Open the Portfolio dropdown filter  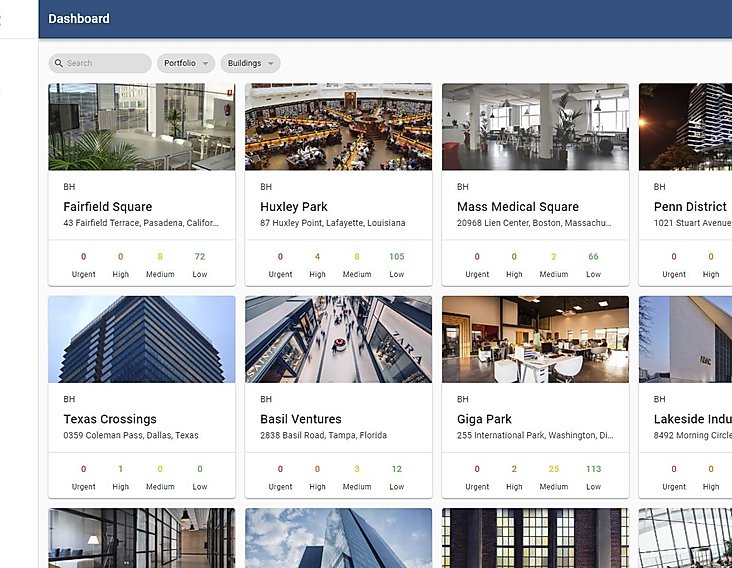point(186,63)
